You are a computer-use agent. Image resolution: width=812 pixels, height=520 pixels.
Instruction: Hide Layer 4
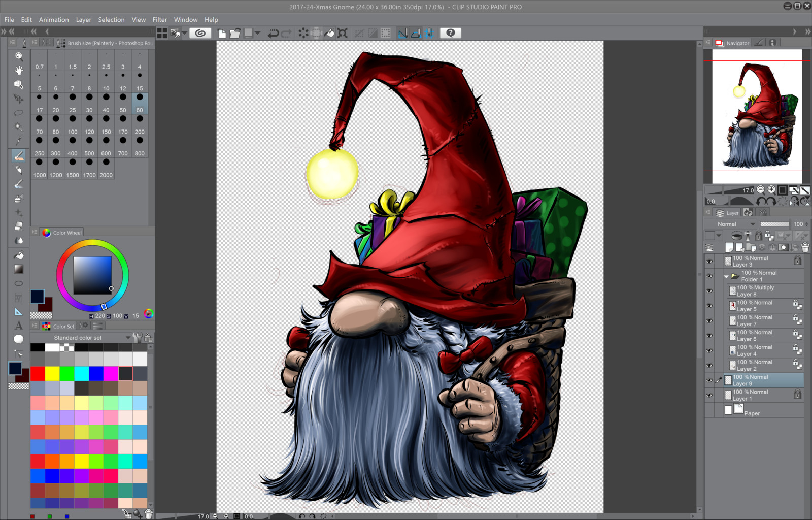coord(709,351)
